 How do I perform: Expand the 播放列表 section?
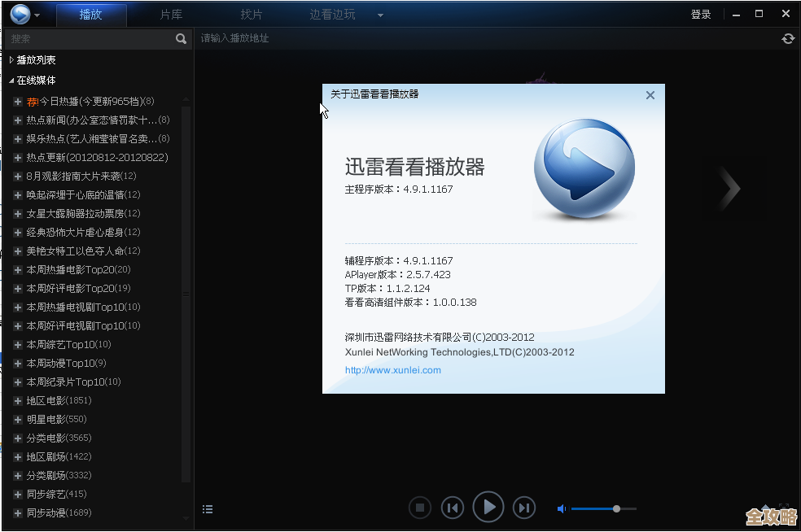(x=11, y=59)
